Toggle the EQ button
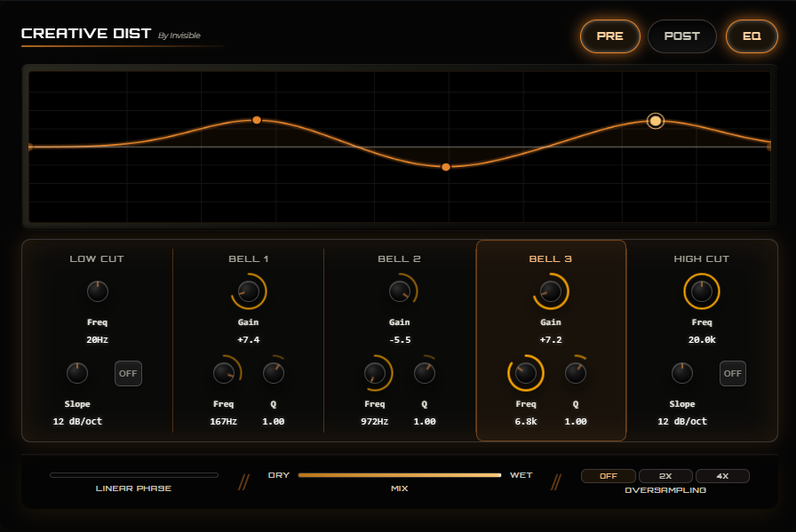 pyautogui.click(x=752, y=36)
